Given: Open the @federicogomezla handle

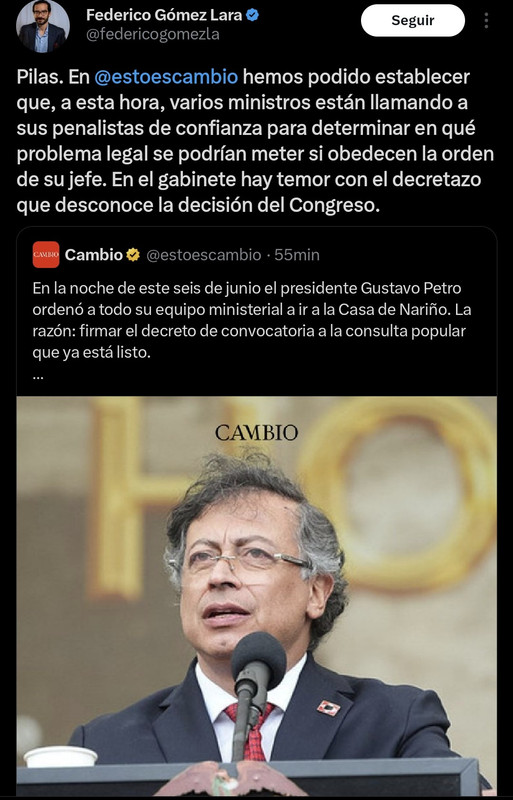Looking at the screenshot, I should (x=153, y=35).
